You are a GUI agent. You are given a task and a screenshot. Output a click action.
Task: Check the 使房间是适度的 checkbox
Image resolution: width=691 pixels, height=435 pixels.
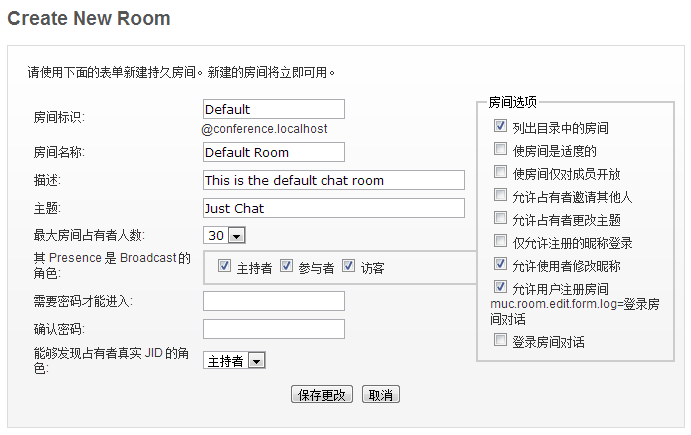click(x=500, y=149)
